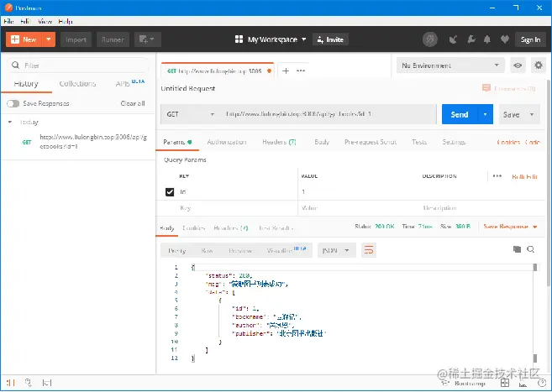The height and width of the screenshot is (392, 552).
Task: Click the Import button
Action: [x=76, y=39]
